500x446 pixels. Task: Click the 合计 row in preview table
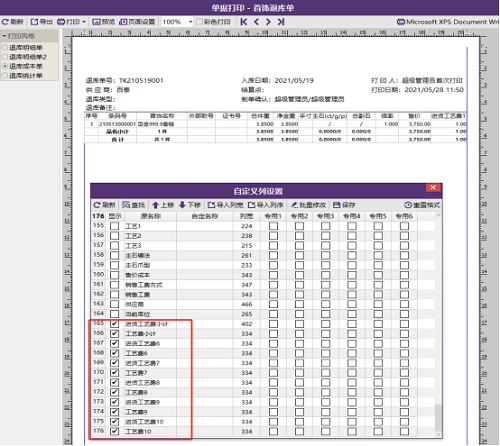click(275, 140)
